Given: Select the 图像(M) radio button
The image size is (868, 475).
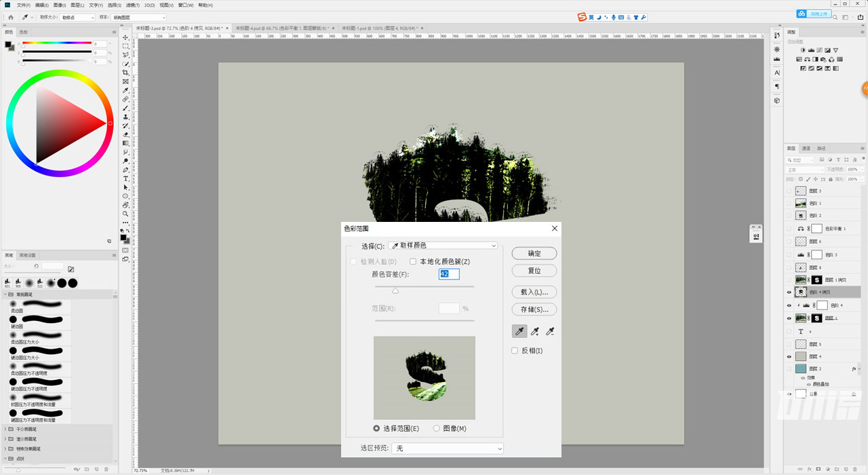Looking at the screenshot, I should (x=436, y=428).
